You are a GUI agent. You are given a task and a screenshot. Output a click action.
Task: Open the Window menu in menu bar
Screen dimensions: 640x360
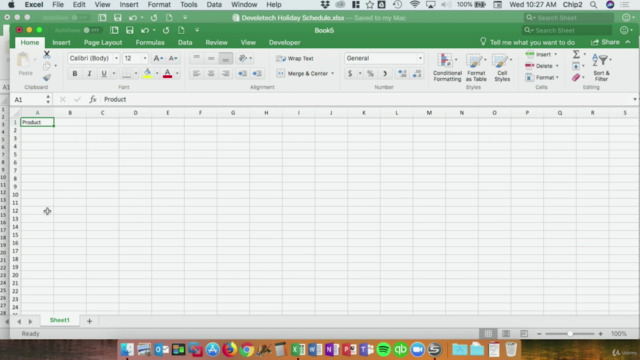[x=244, y=4]
